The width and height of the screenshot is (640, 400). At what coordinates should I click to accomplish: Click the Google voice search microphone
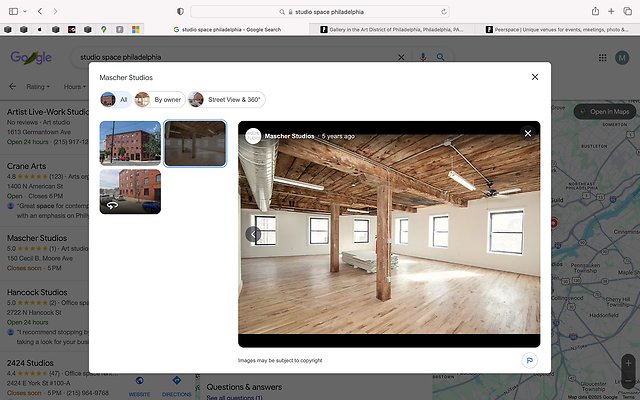point(422,58)
